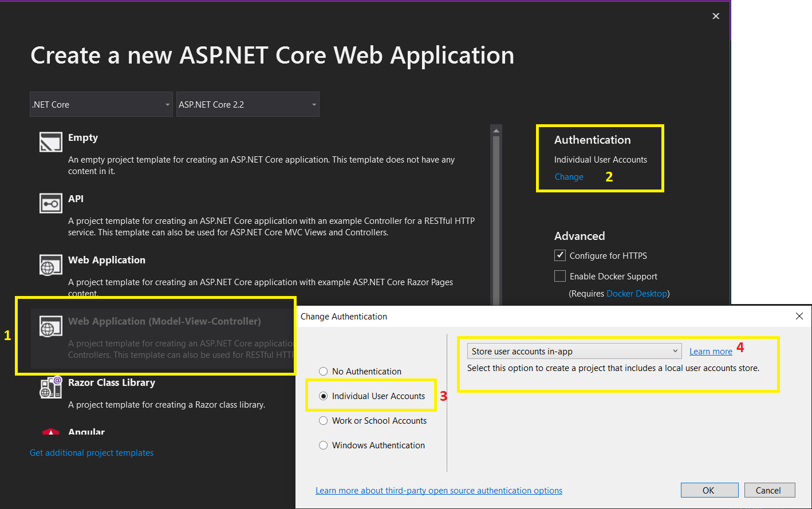Close the Change Authentication dialog
The width and height of the screenshot is (812, 509).
pyautogui.click(x=799, y=316)
